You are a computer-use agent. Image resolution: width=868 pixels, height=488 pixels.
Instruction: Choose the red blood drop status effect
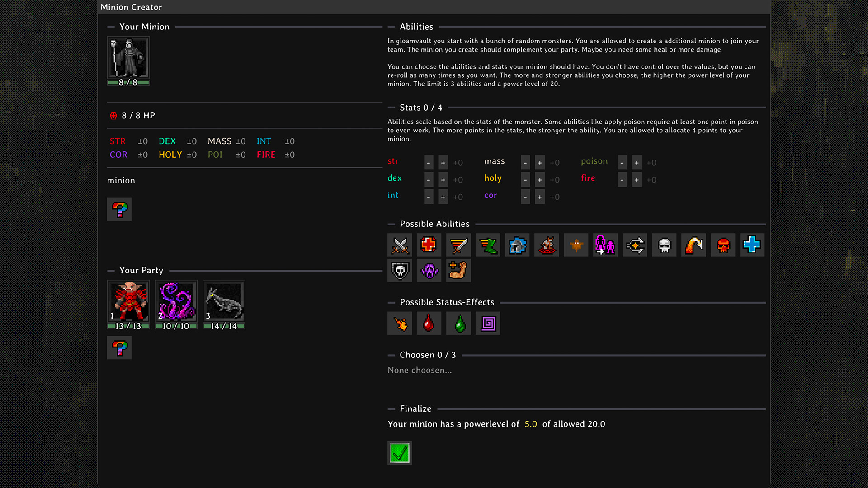(x=429, y=323)
